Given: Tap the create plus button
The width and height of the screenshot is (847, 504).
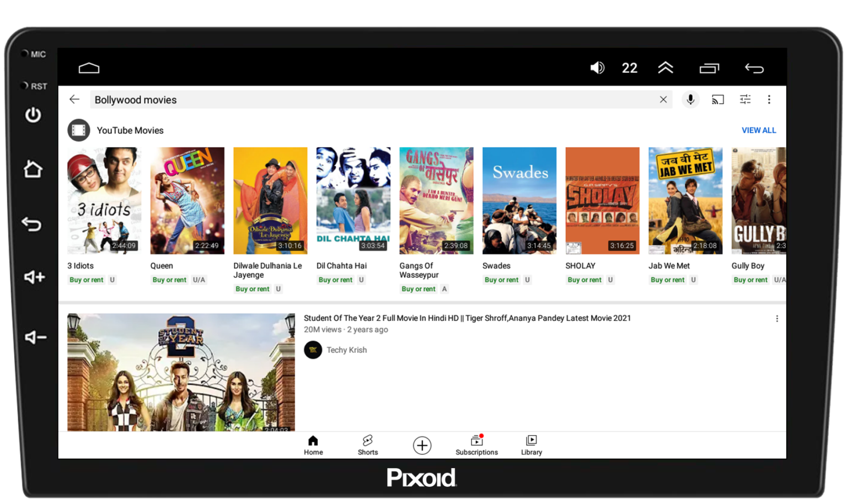Looking at the screenshot, I should [422, 445].
